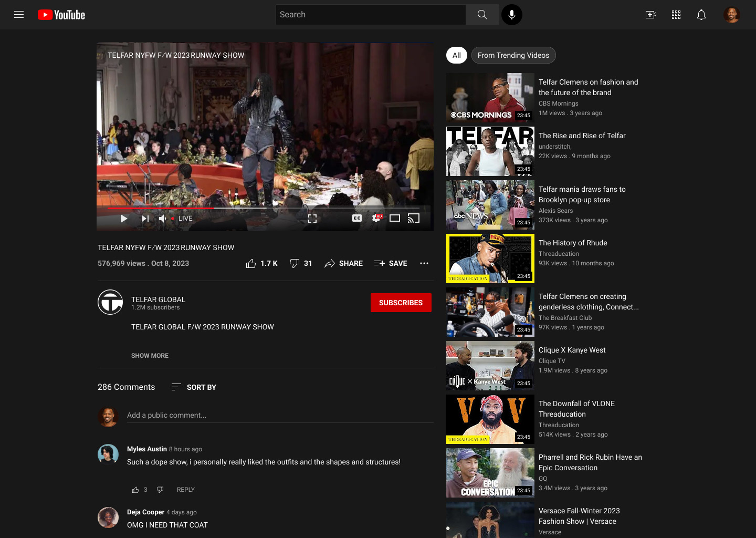Image resolution: width=756 pixels, height=538 pixels.
Task: Cast video to a device
Action: (x=414, y=218)
